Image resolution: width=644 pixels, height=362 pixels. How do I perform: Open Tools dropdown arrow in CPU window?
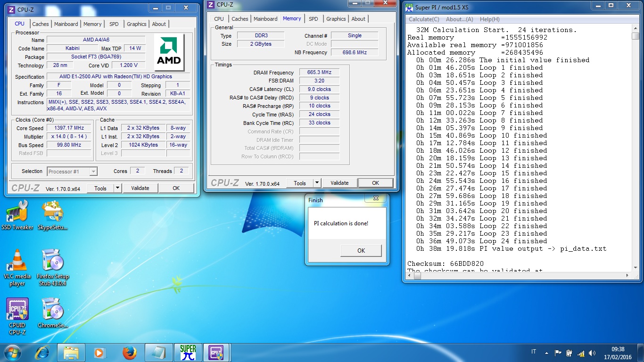pyautogui.click(x=118, y=188)
